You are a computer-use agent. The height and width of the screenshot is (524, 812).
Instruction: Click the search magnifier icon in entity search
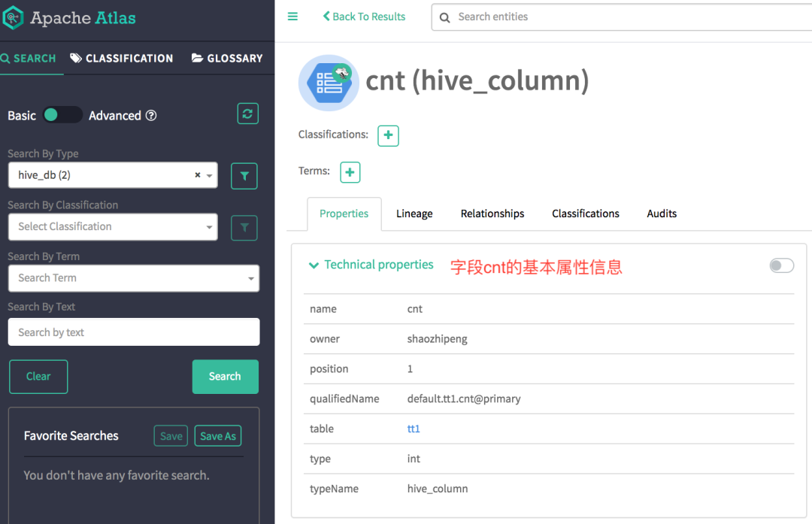pyautogui.click(x=445, y=17)
